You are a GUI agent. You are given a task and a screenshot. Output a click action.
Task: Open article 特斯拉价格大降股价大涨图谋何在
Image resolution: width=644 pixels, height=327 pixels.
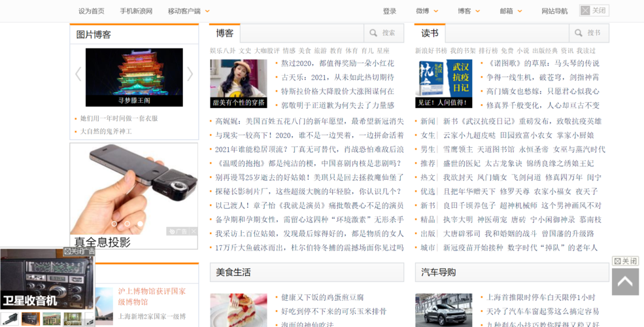337,91
